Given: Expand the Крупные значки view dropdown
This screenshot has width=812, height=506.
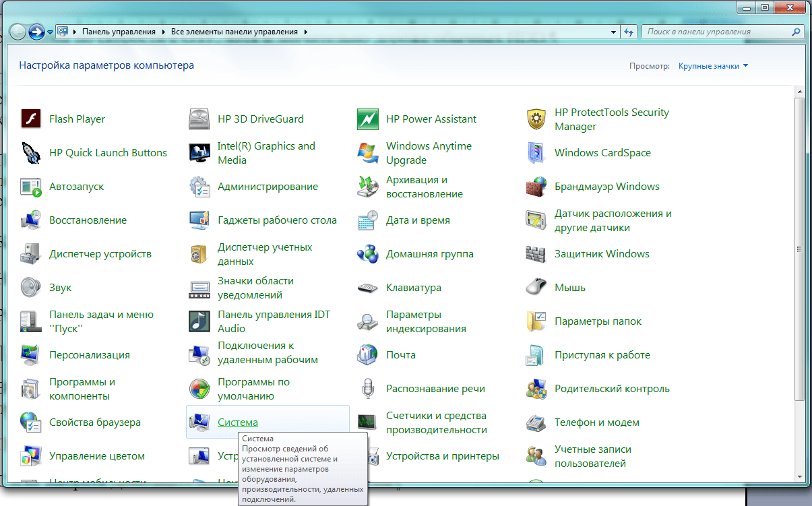Looking at the screenshot, I should coord(713,66).
